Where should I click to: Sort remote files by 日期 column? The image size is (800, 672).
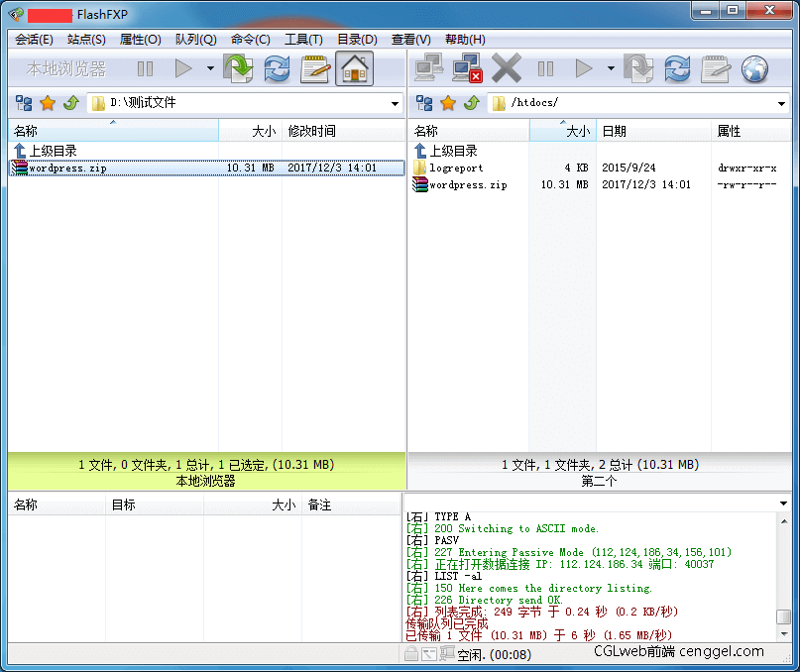(653, 131)
